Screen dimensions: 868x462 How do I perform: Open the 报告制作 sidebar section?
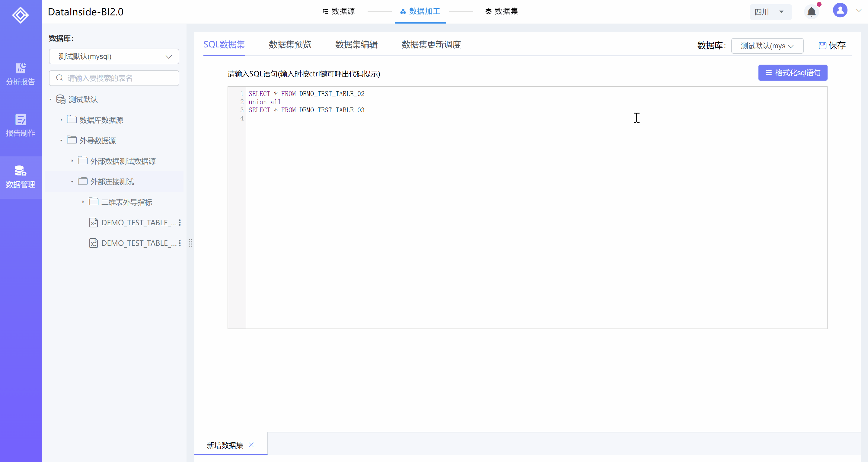point(21,125)
